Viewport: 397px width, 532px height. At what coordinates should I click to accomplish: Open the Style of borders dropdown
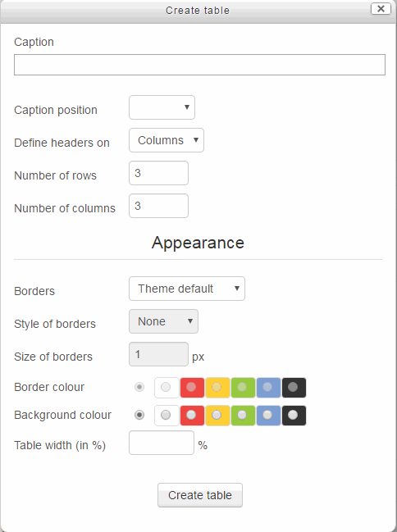tap(163, 321)
